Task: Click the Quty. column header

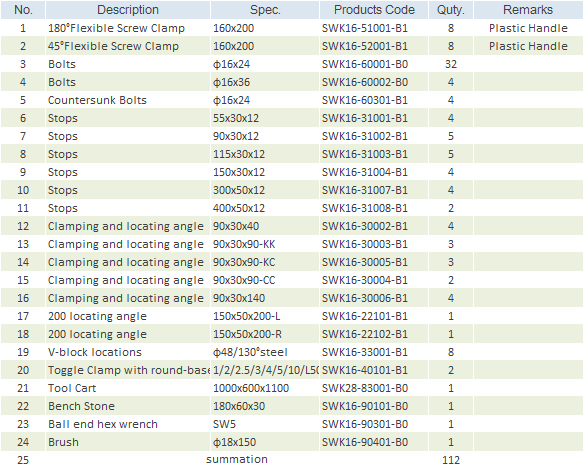Action: (x=451, y=10)
